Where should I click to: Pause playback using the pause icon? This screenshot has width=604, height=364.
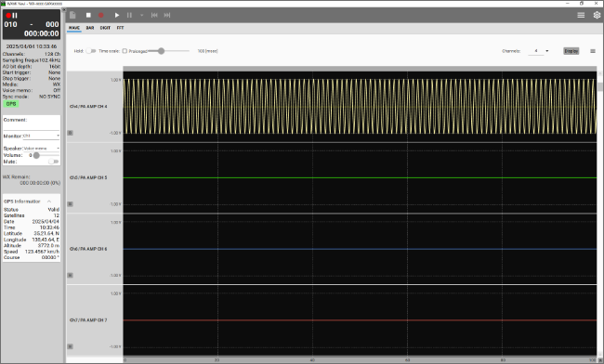click(129, 15)
